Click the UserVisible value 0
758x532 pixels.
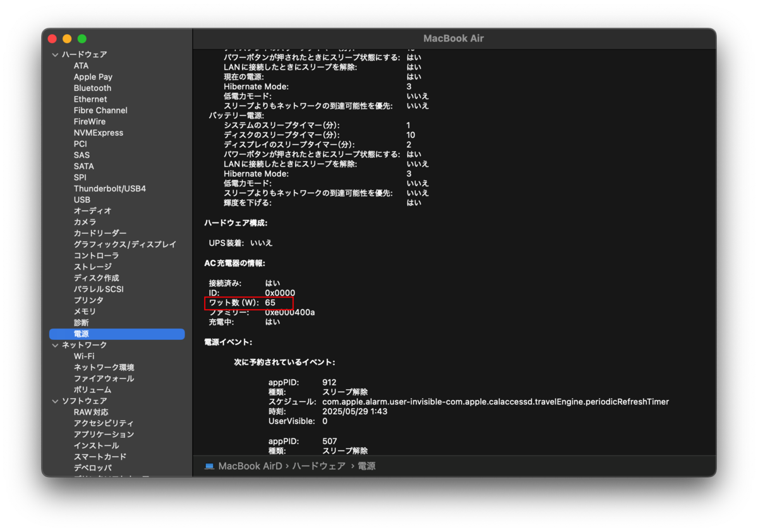coord(325,421)
